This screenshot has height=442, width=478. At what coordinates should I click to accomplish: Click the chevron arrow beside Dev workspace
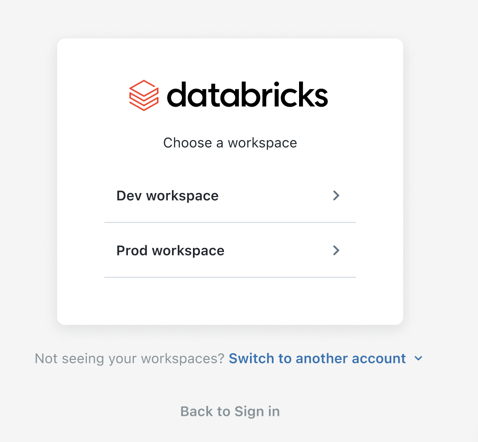click(x=336, y=195)
